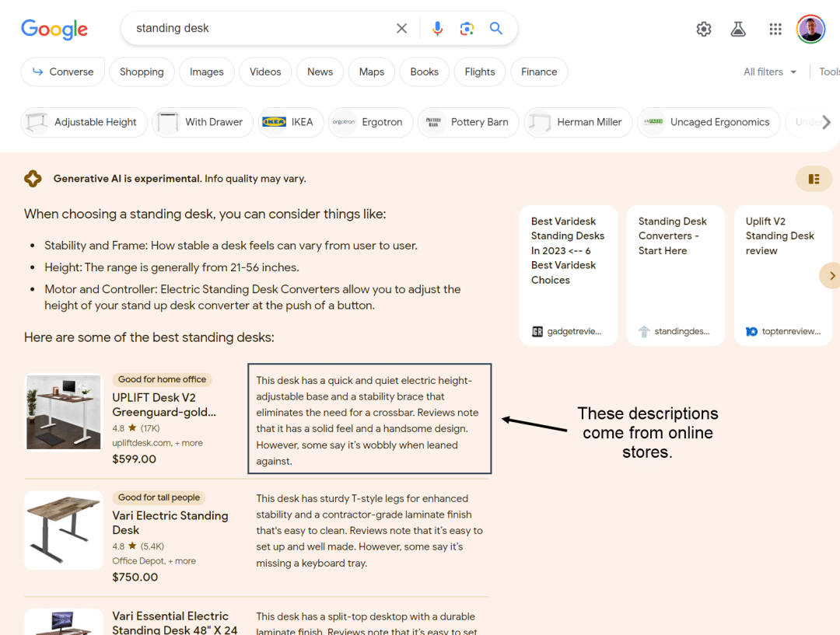Click the Vari Electric Standing Desk thumbnail
840x635 pixels.
[x=63, y=529]
